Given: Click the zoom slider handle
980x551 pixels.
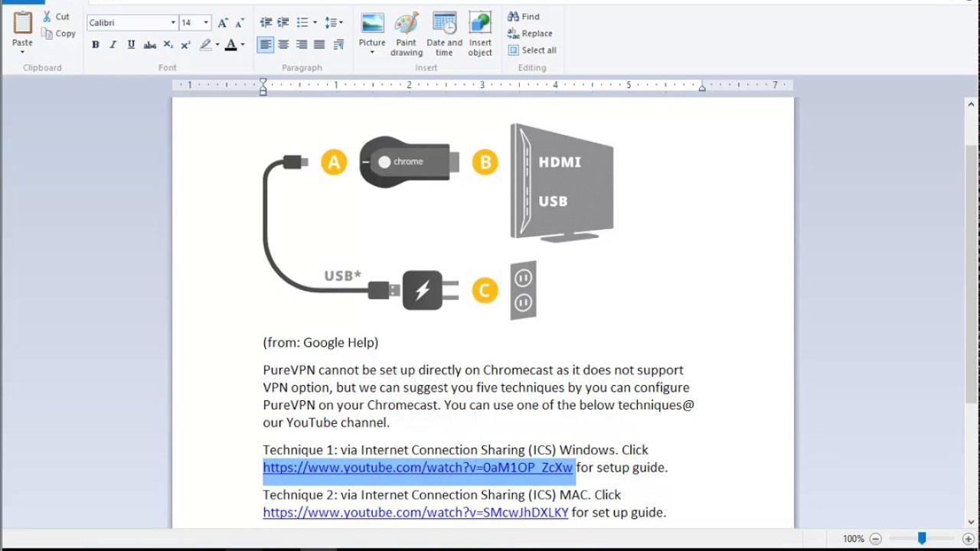Looking at the screenshot, I should point(922,539).
